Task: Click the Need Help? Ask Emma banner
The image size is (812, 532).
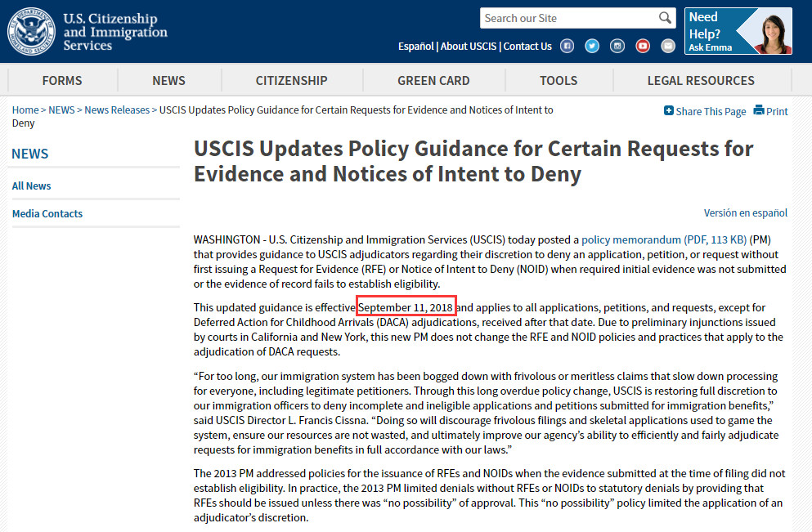Action: point(738,31)
